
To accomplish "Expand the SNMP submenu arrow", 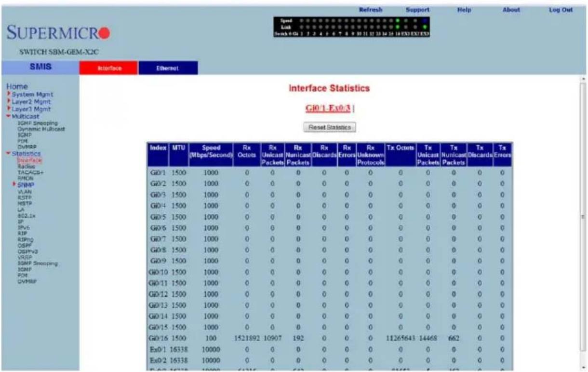I will click(14, 184).
